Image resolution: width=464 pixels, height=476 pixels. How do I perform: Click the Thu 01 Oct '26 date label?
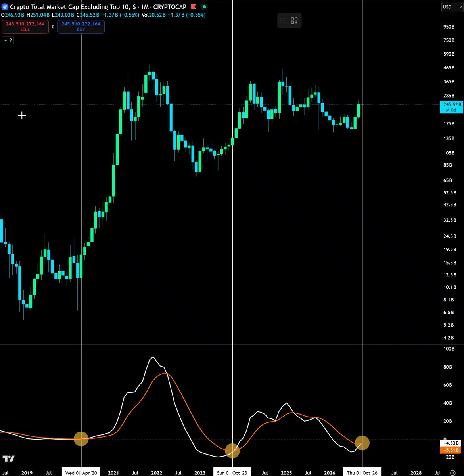[362, 473]
